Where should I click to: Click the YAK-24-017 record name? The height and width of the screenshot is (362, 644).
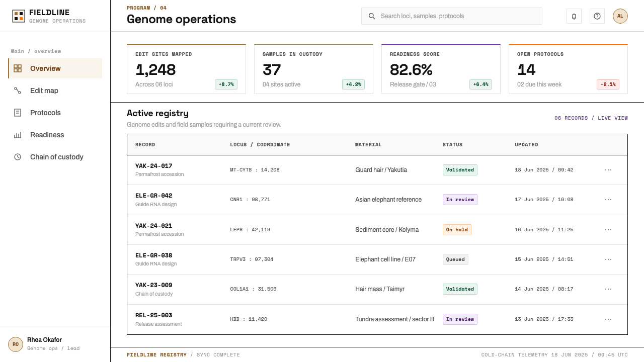click(x=154, y=166)
